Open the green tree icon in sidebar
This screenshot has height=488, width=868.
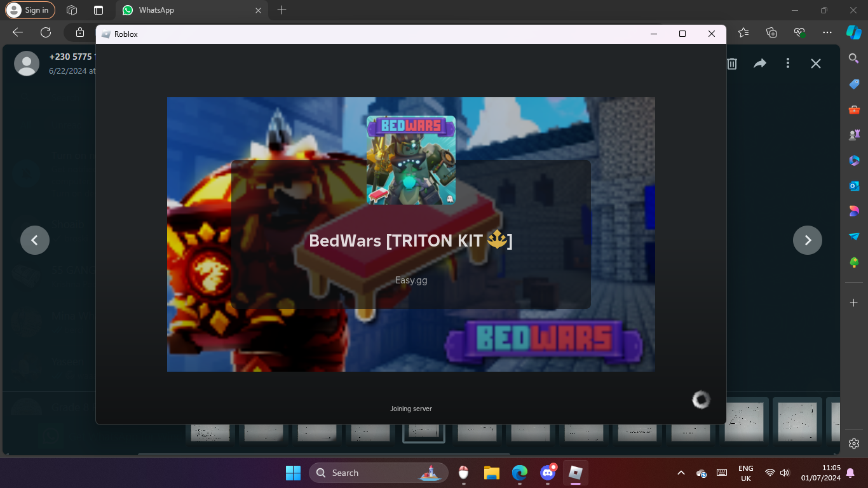854,262
